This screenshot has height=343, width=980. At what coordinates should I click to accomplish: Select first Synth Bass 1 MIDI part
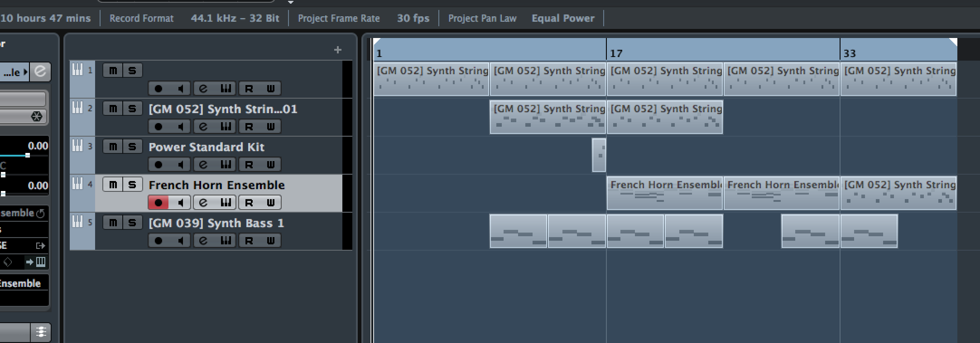tap(518, 231)
